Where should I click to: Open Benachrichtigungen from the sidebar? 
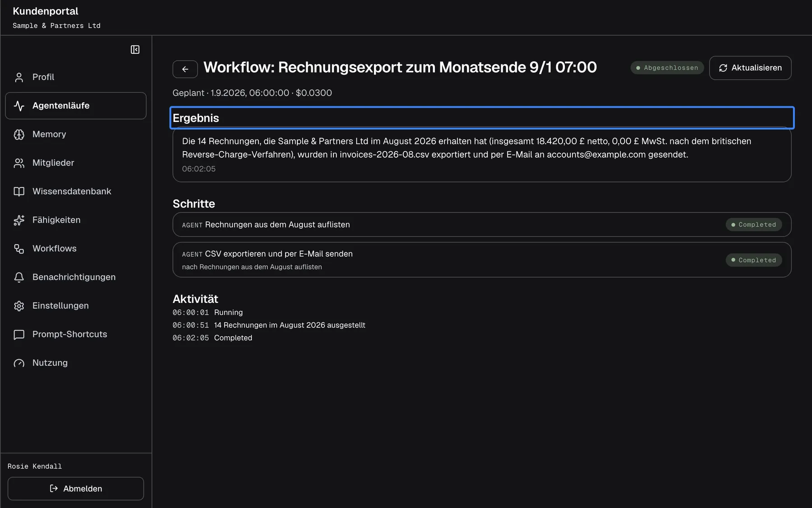(x=76, y=277)
